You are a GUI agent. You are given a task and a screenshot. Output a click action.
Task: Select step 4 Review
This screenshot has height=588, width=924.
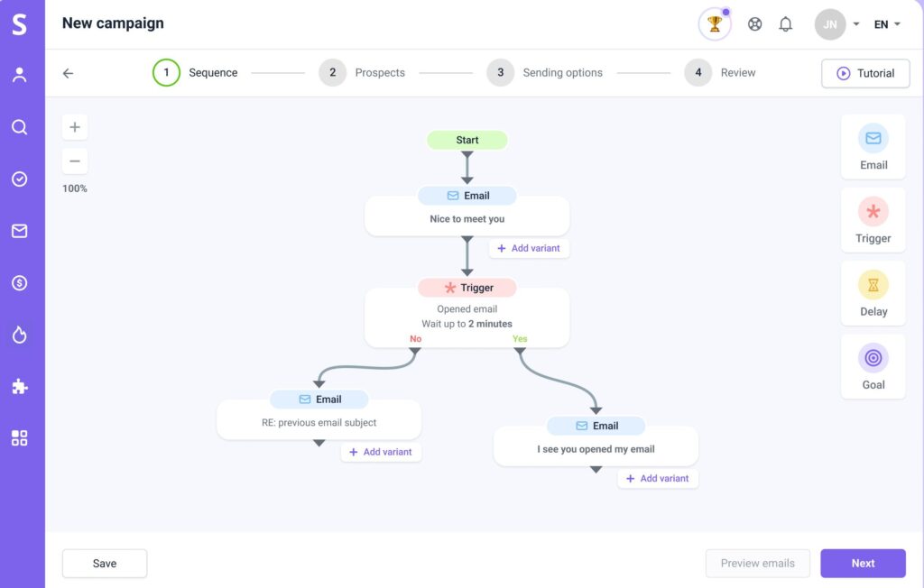coord(720,72)
